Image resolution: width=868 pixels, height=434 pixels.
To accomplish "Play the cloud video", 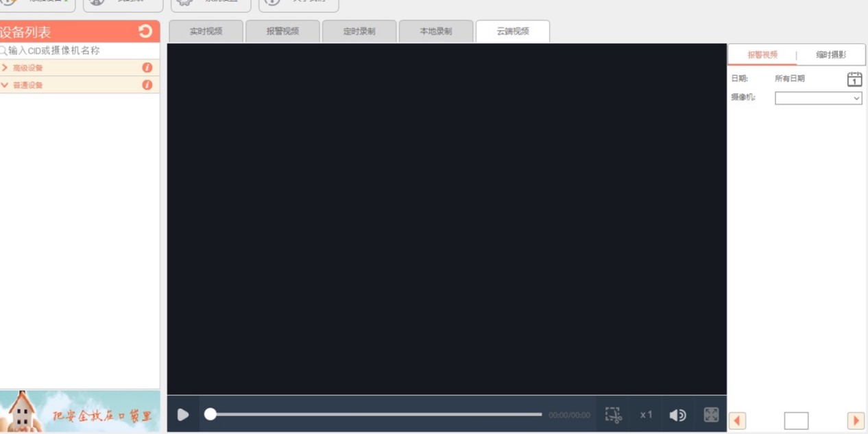I will tap(183, 415).
